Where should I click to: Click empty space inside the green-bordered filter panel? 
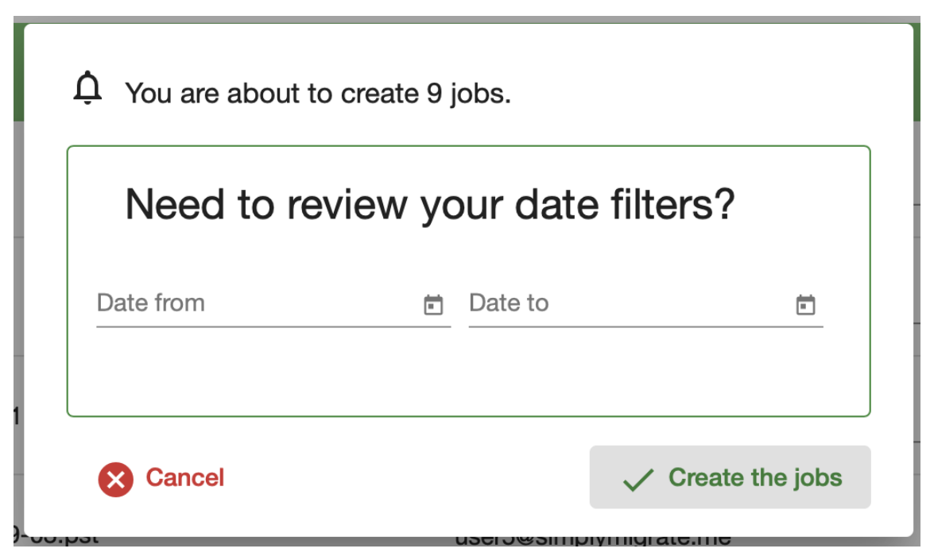(x=469, y=373)
